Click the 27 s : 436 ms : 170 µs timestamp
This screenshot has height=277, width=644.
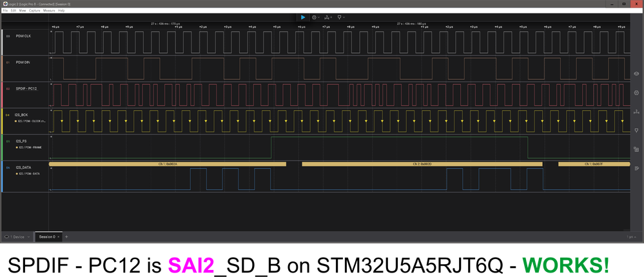(x=166, y=24)
